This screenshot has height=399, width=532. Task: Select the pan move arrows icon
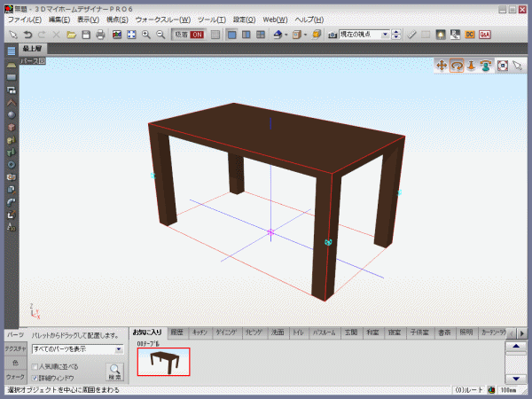coord(441,66)
